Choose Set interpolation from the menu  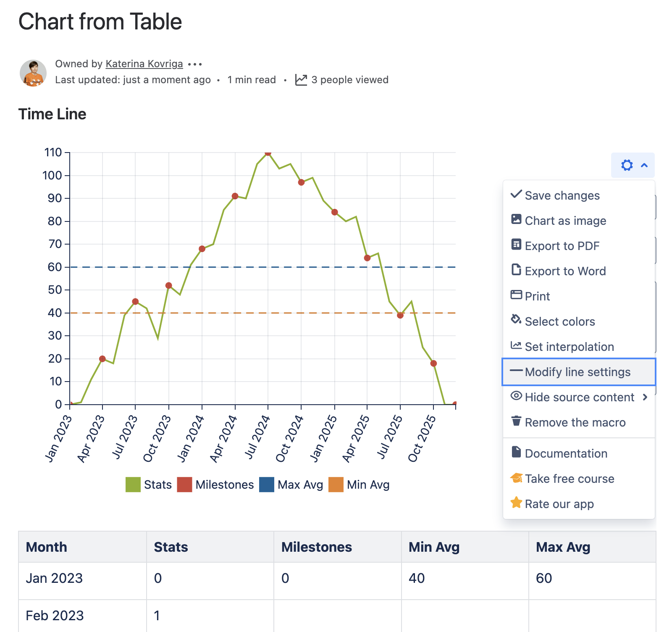click(569, 347)
